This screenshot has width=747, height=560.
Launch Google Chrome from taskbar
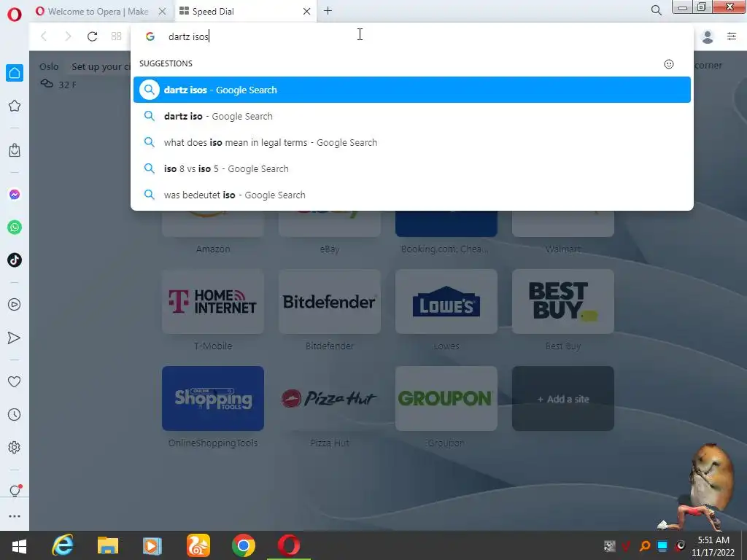(x=244, y=545)
